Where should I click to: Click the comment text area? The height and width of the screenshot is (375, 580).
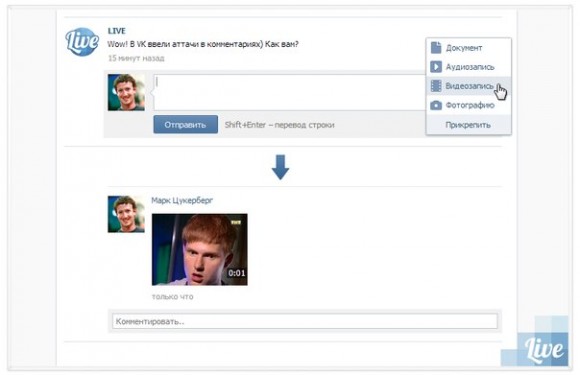pyautogui.click(x=290, y=92)
